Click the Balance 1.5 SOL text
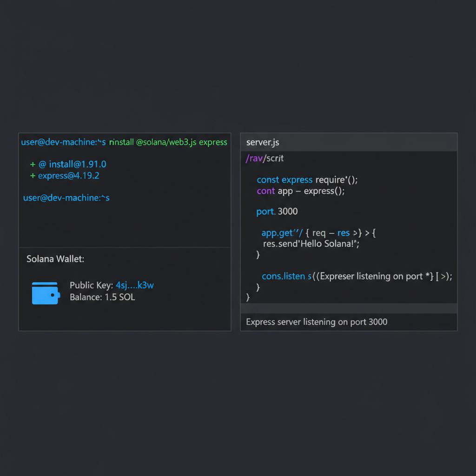This screenshot has height=476, width=476. click(103, 297)
